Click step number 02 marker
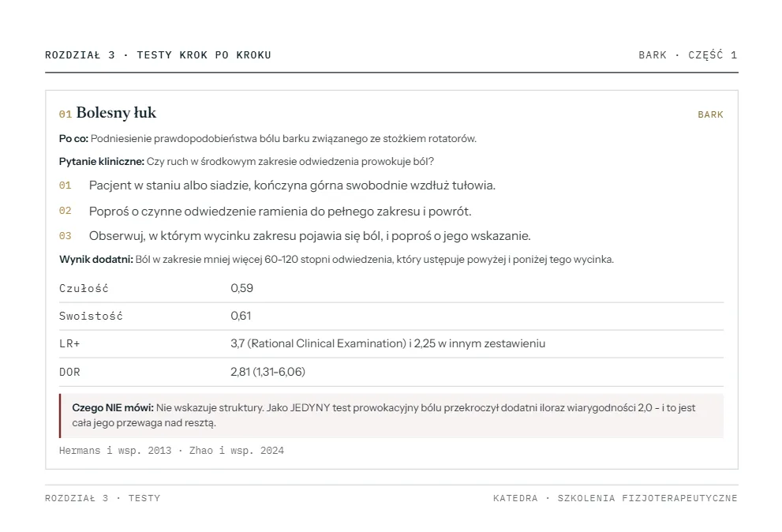This screenshot has width=782, height=532. point(65,211)
